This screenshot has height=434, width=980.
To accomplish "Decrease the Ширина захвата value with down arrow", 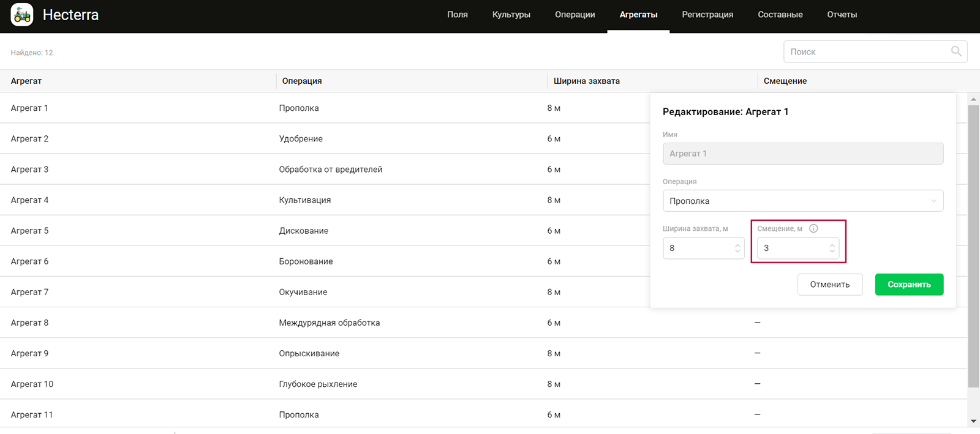I will coord(737,252).
